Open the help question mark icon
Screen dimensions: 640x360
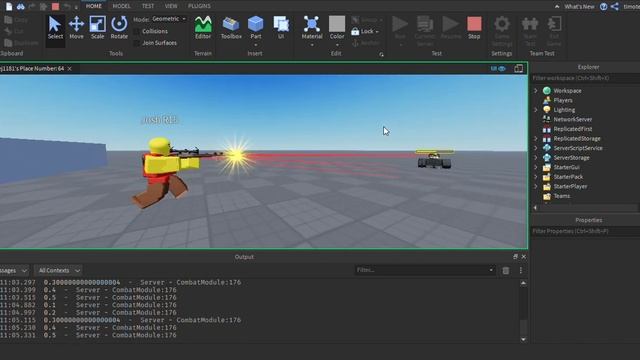click(603, 6)
